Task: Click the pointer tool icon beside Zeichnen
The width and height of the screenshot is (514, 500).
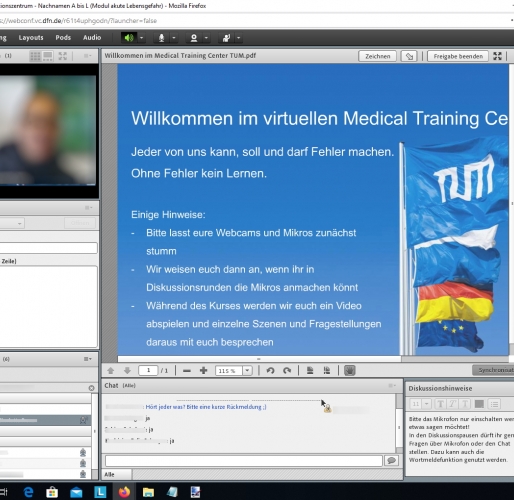Action: click(x=409, y=56)
